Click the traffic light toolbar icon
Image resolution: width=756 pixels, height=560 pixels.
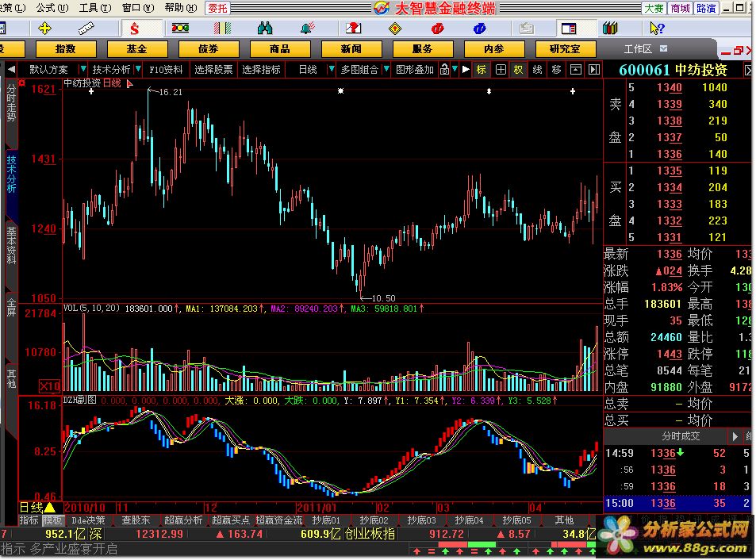click(x=180, y=29)
